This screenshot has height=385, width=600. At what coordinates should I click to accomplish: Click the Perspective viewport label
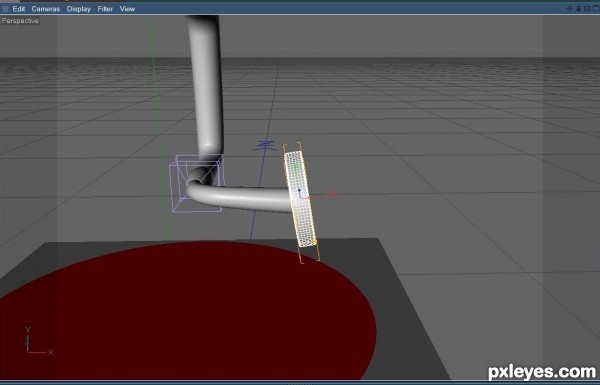(x=20, y=21)
